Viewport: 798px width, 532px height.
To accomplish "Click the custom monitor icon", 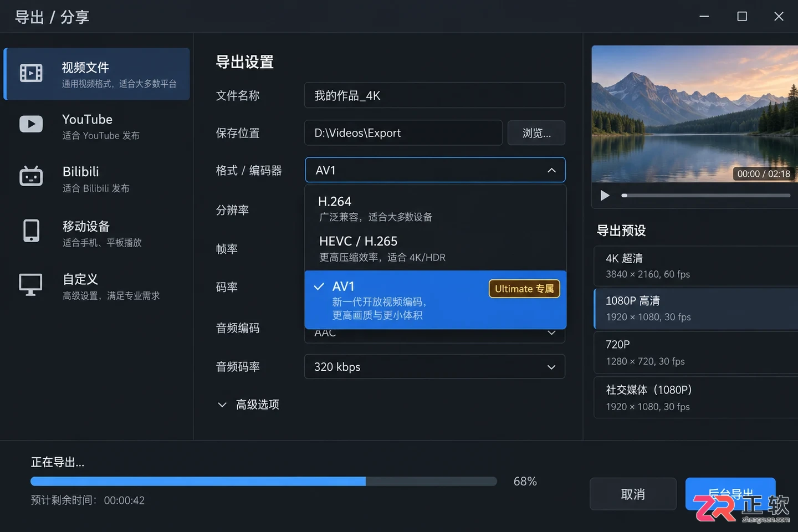I will click(30, 284).
